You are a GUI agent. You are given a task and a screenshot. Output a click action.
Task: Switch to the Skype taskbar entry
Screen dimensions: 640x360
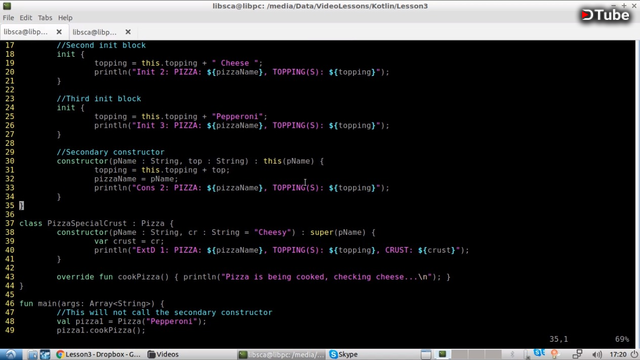coord(344,354)
